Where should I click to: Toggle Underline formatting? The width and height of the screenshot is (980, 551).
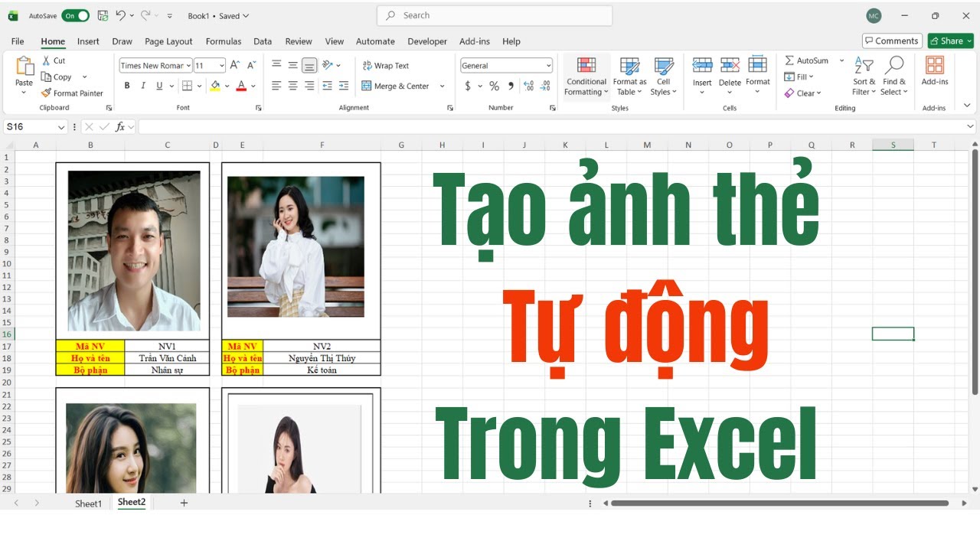[x=159, y=86]
